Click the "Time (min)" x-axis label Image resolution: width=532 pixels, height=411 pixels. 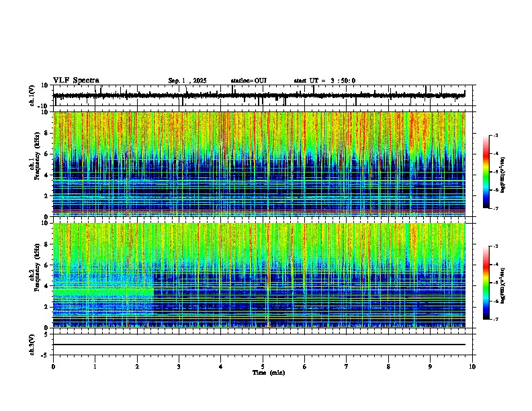pos(269,373)
